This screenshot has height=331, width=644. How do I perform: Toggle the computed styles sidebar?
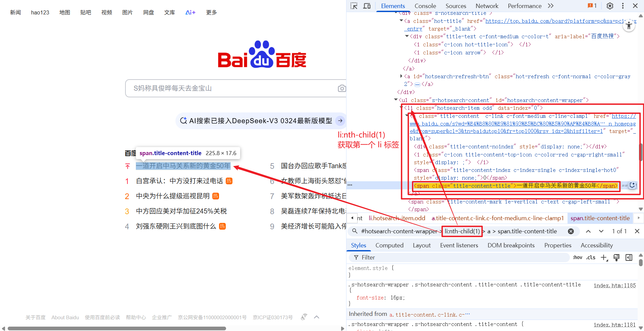pos(629,257)
